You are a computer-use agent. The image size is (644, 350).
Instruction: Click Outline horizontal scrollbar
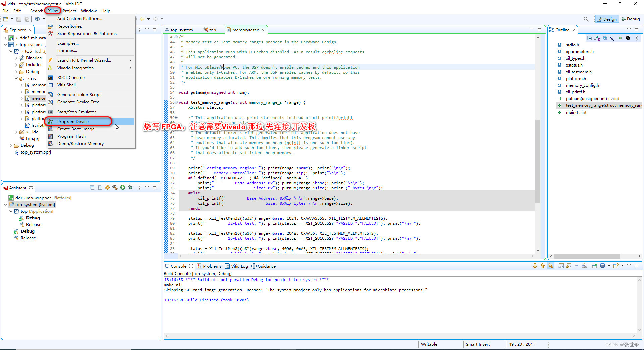coord(587,256)
